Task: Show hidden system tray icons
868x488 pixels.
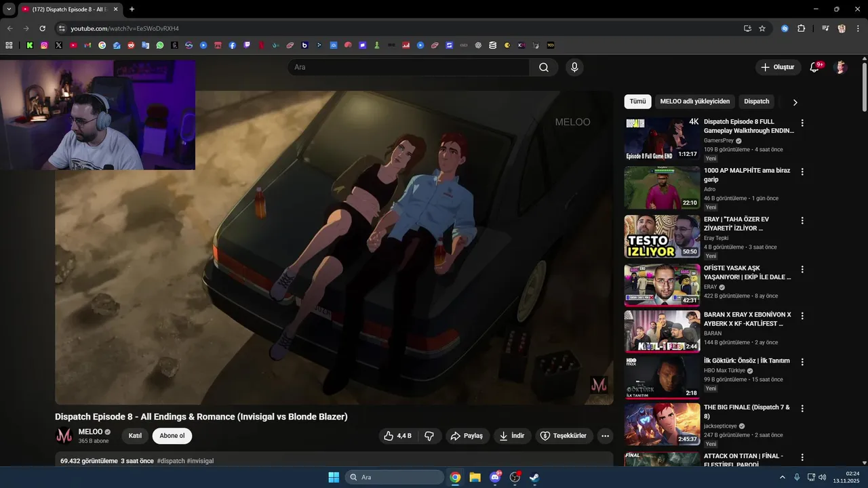Action: [782, 477]
